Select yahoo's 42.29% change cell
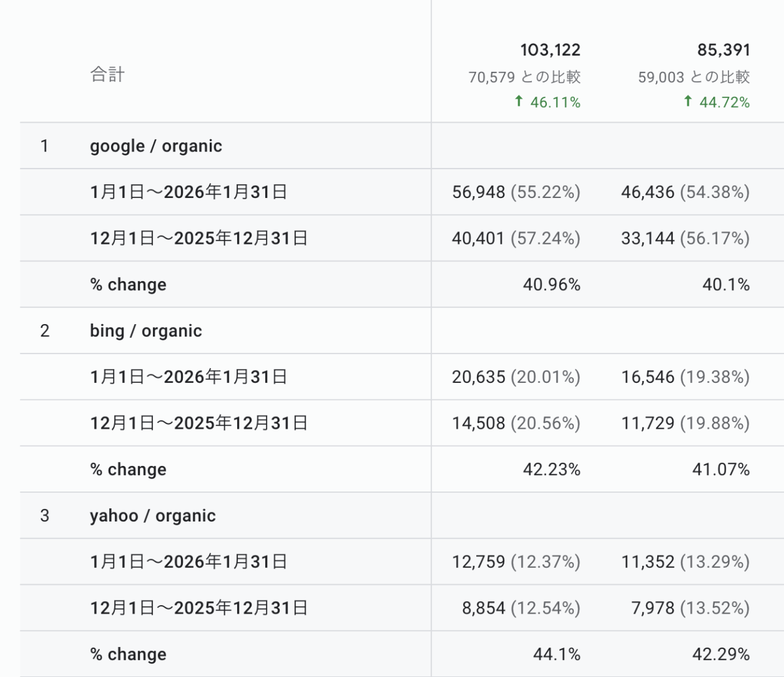This screenshot has height=677, width=784. pyautogui.click(x=721, y=654)
